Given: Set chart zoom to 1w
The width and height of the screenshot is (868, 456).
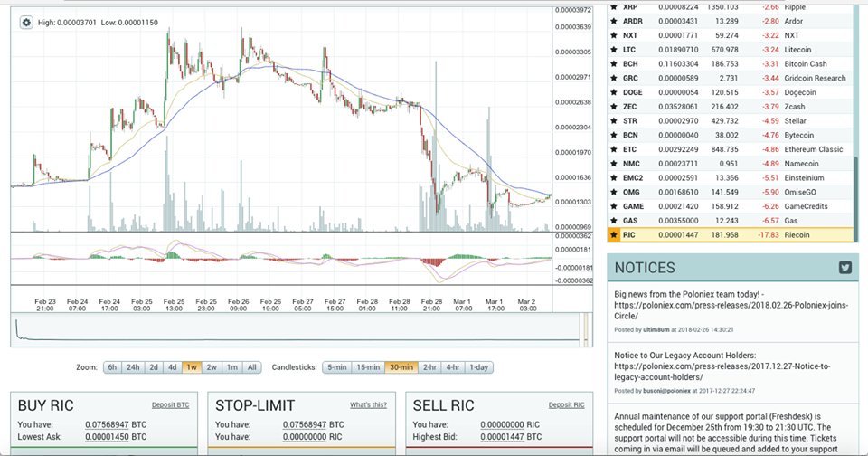Looking at the screenshot, I should point(192,367).
